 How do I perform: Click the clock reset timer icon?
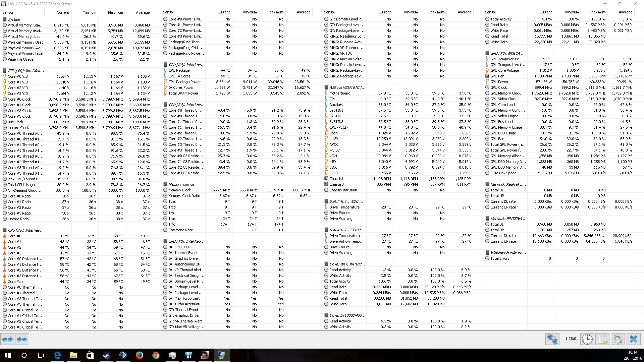(587, 339)
